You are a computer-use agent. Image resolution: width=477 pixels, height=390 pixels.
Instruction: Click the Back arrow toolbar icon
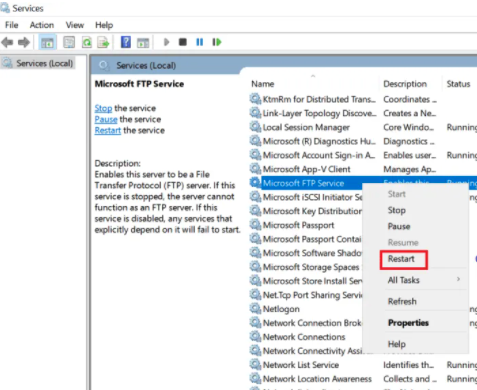pyautogui.click(x=7, y=42)
